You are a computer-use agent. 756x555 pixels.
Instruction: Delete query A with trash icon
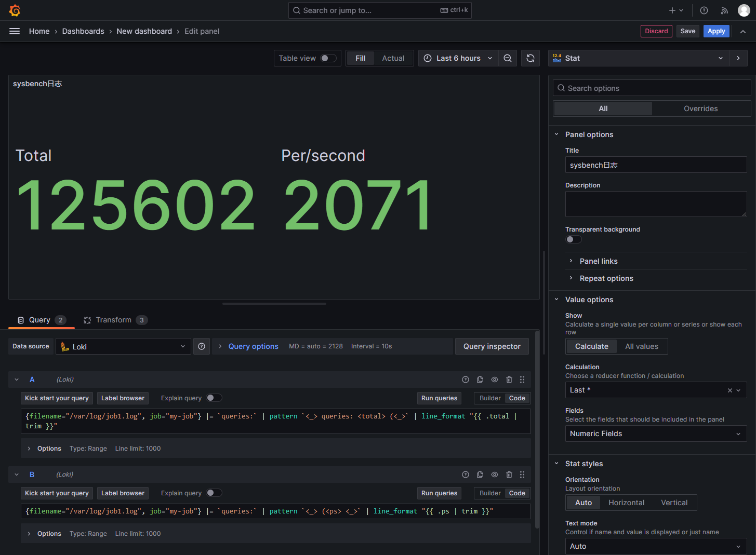(x=509, y=380)
